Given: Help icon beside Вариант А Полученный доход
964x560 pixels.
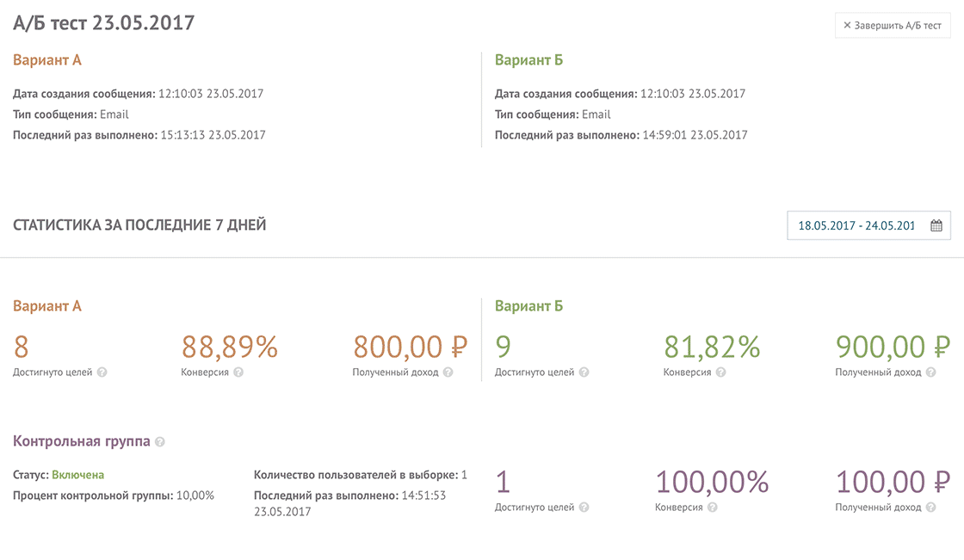Looking at the screenshot, I should (x=449, y=372).
